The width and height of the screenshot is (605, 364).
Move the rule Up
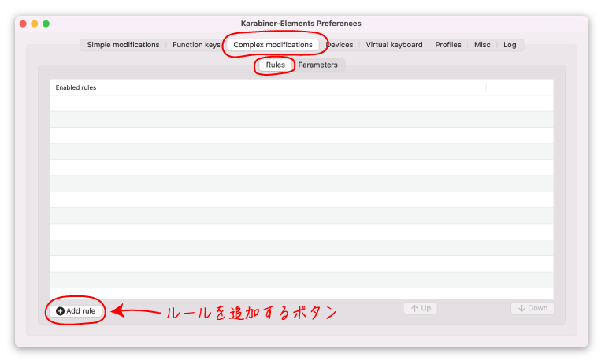(421, 308)
